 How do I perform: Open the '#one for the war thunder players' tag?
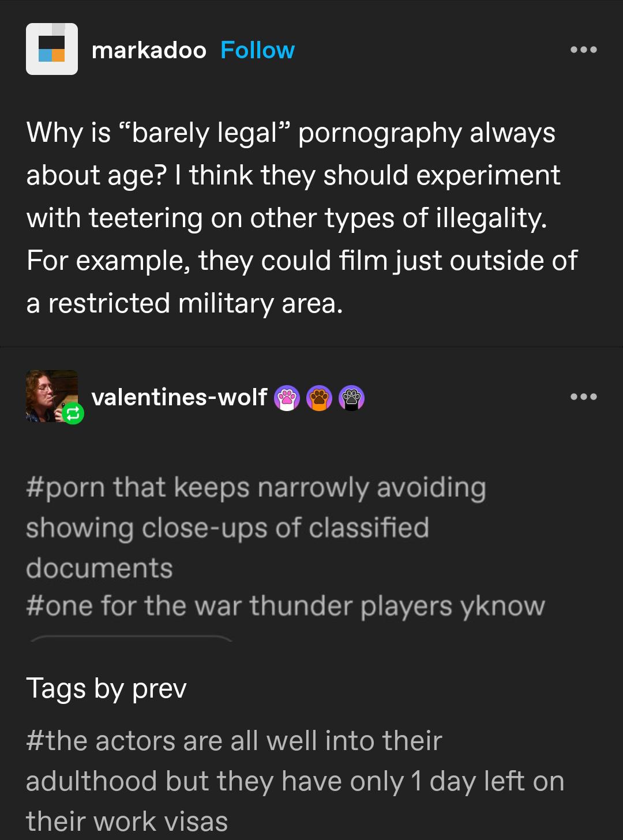point(286,606)
